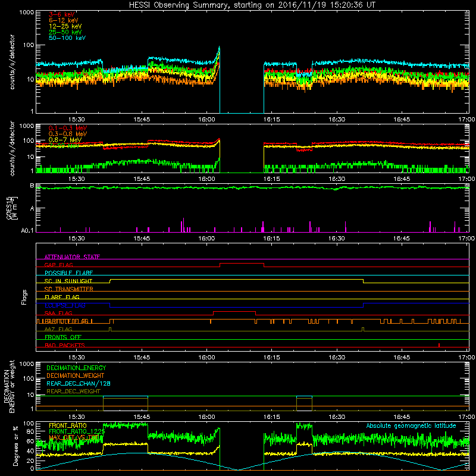Click the raised step on the GAP_FLAG line

pos(242,263)
